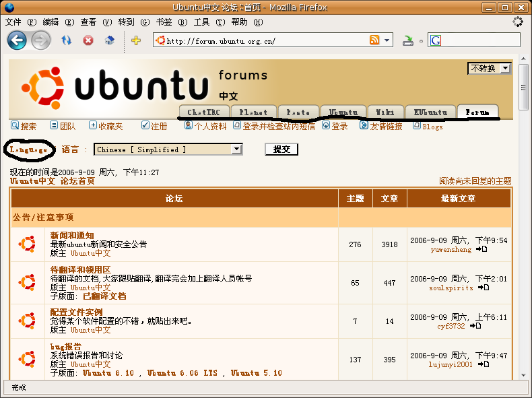Image resolution: width=532 pixels, height=398 pixels.
Task: Click the latest-post icon next to lujunyi2001
Action: (x=484, y=364)
